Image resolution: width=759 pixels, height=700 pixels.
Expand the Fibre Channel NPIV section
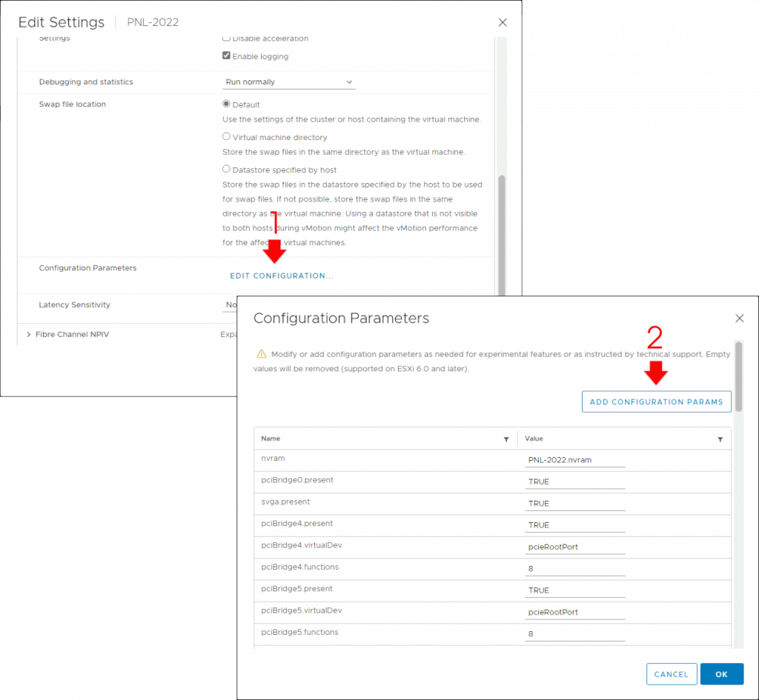click(x=29, y=335)
